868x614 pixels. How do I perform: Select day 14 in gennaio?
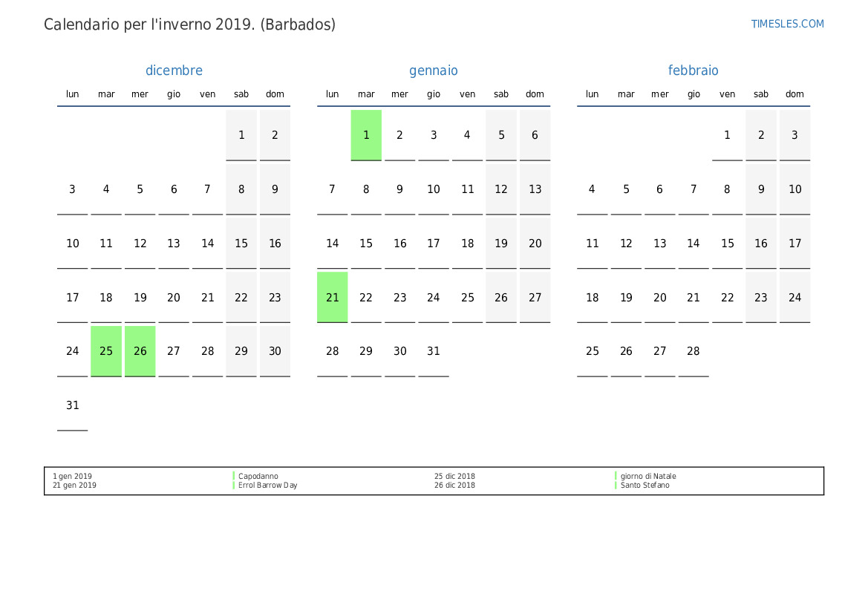point(332,244)
